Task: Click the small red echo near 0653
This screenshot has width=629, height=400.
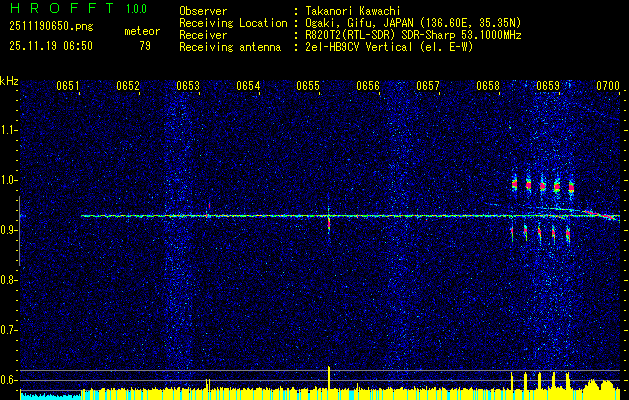Action: [x=209, y=207]
